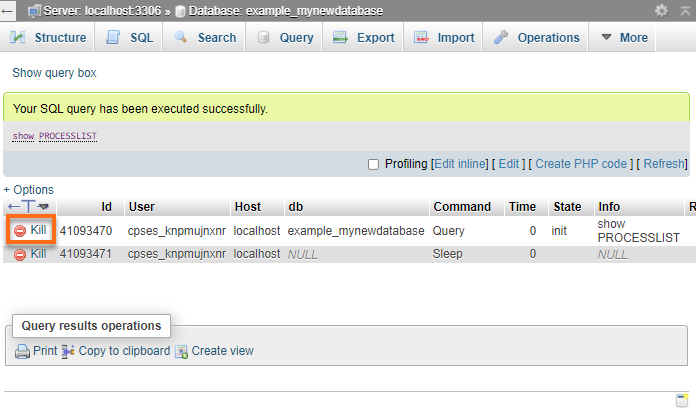
Task: Click the Database: example_mynewdatabase breadcrumb
Action: 286,11
